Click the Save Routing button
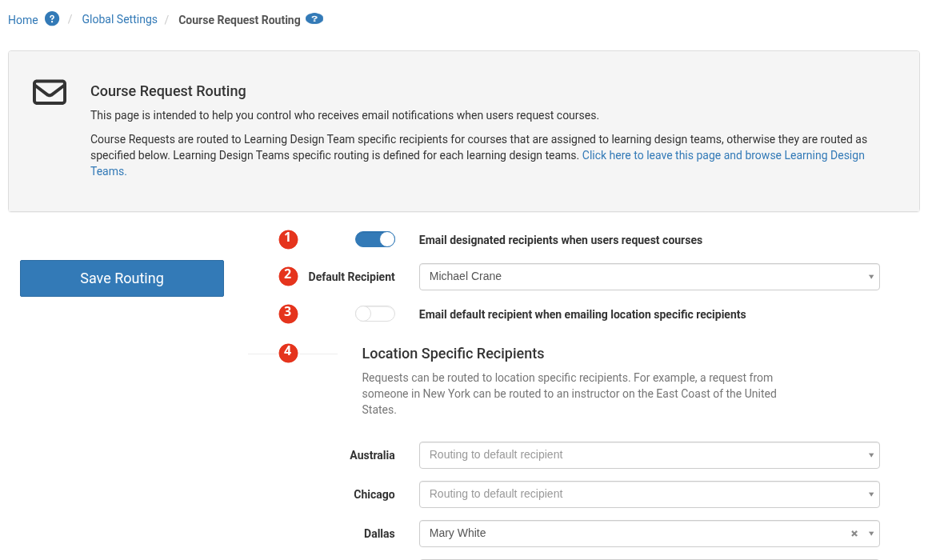This screenshot has height=560, width=928. pyautogui.click(x=122, y=278)
